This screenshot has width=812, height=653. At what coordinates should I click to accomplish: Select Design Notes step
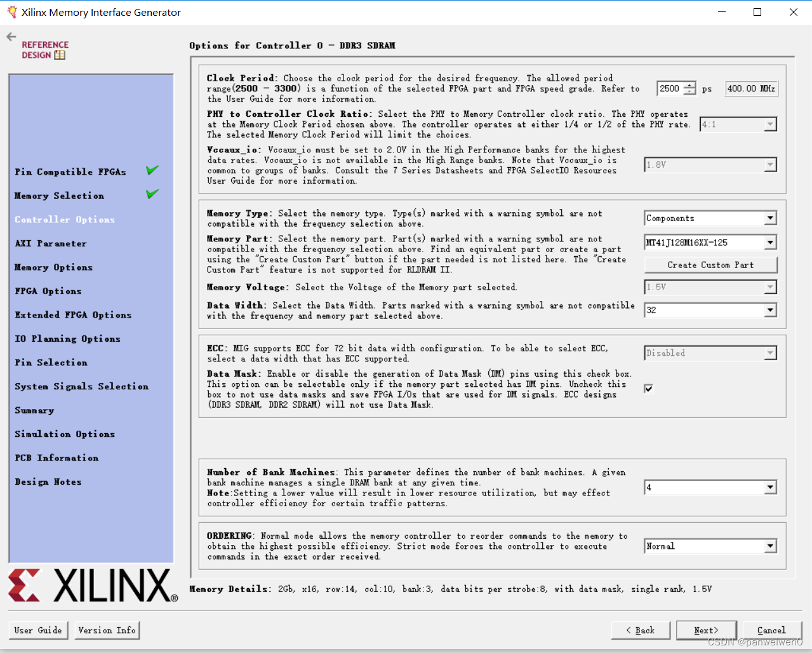(48, 482)
